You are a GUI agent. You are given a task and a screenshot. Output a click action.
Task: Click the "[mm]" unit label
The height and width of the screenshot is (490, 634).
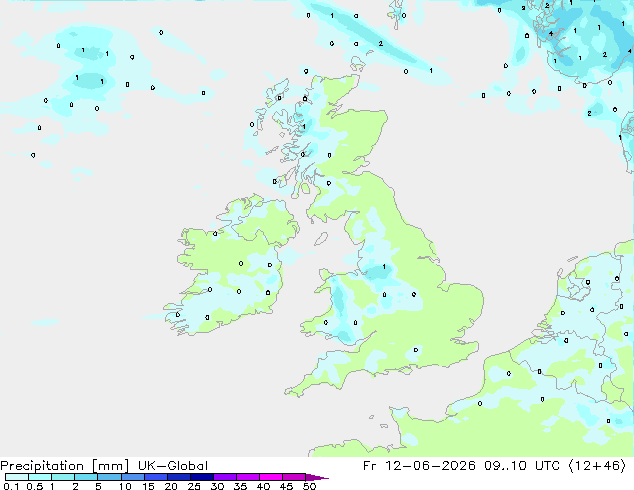coord(110,466)
